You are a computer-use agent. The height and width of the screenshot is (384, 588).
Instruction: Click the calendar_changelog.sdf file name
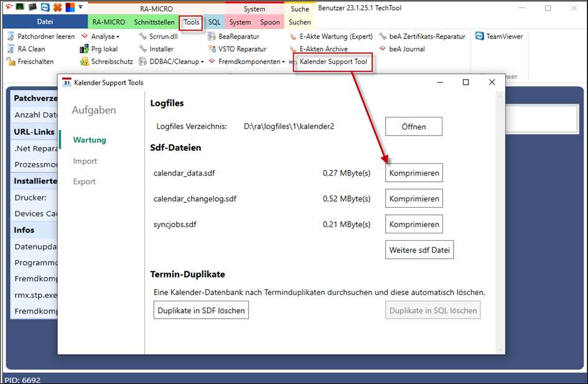point(195,199)
